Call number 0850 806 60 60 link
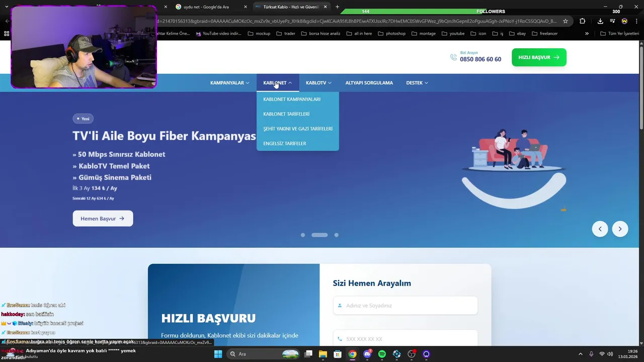 point(480,59)
